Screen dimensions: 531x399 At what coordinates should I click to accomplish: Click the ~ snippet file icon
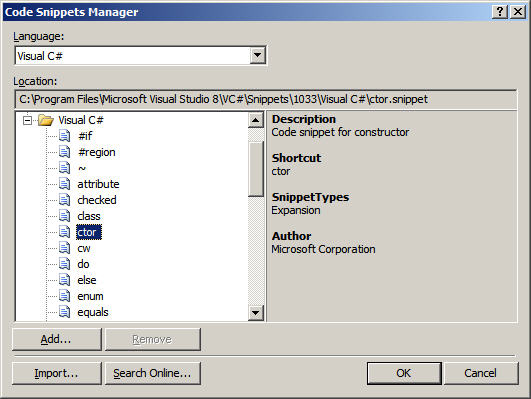tap(65, 168)
